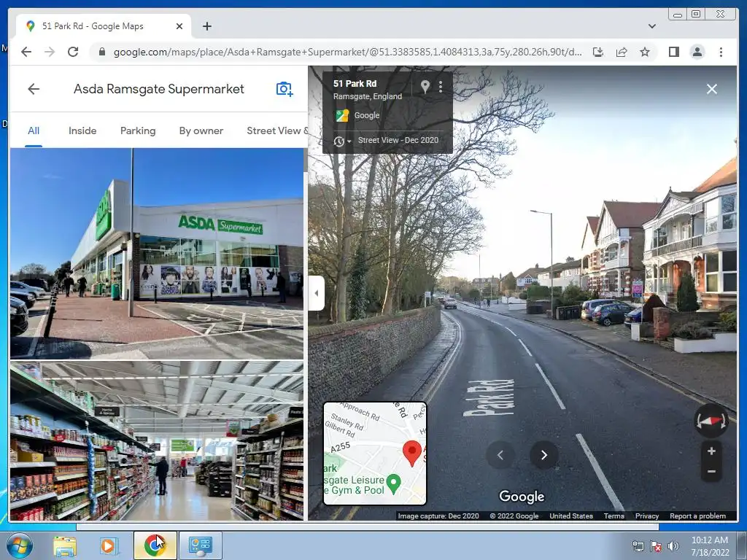Click the address bar URL
Image resolution: width=747 pixels, height=560 pixels.
347,52
